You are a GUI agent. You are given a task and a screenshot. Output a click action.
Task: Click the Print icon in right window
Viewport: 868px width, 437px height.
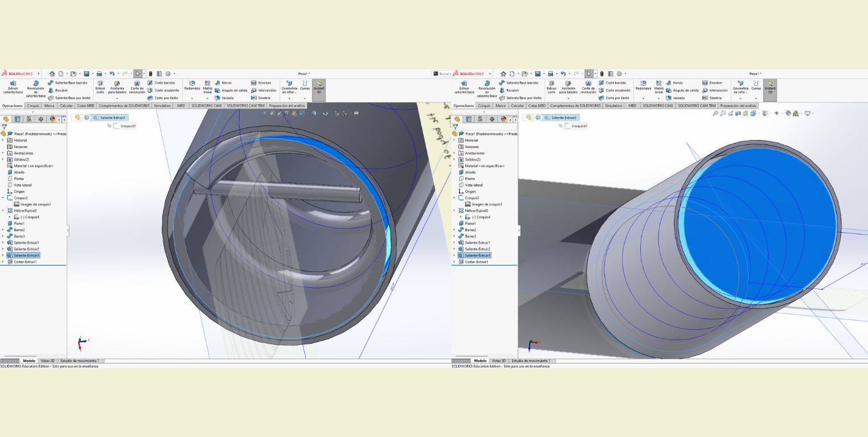[550, 74]
